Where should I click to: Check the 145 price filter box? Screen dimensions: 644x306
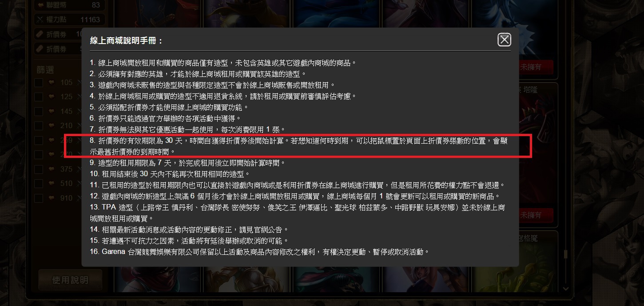tap(39, 111)
